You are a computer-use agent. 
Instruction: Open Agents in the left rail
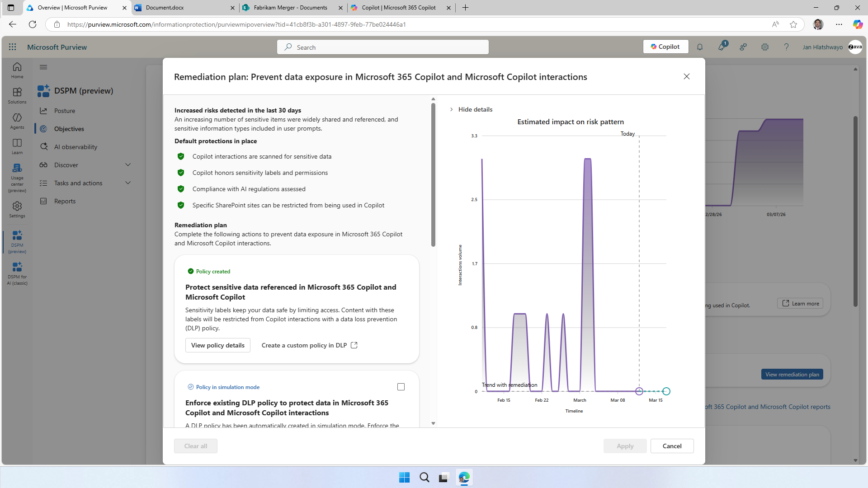click(17, 121)
